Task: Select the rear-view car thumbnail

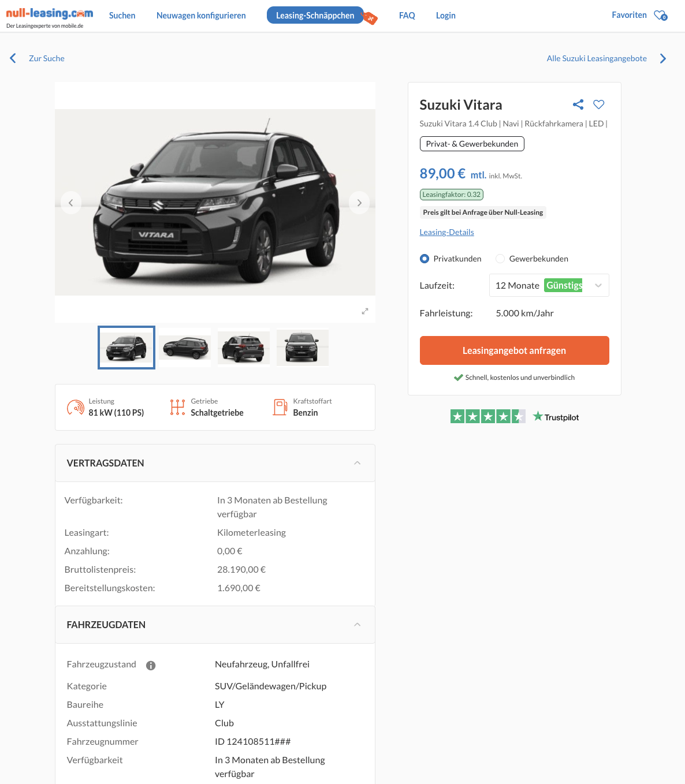Action: click(244, 348)
